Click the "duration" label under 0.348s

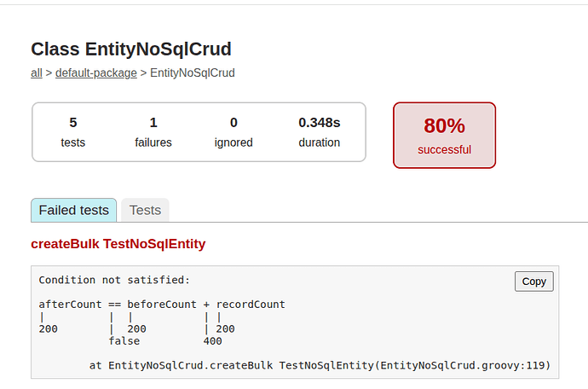coord(320,142)
